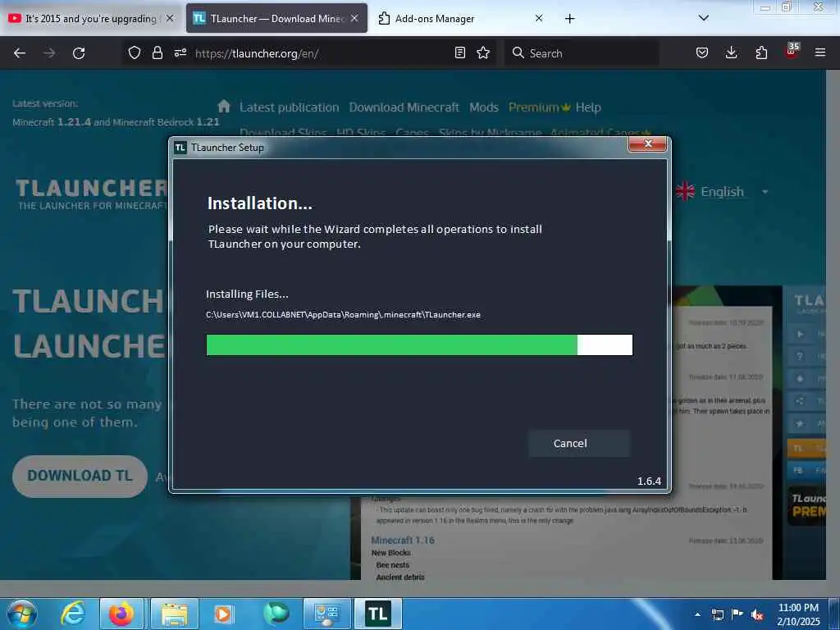This screenshot has width=840, height=630.
Task: Go back in Firefox browser
Action: [x=20, y=53]
